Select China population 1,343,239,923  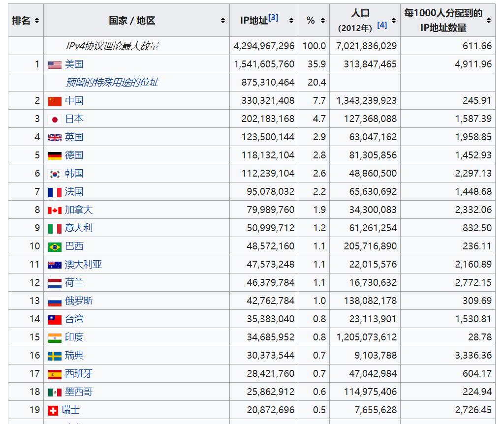click(366, 100)
